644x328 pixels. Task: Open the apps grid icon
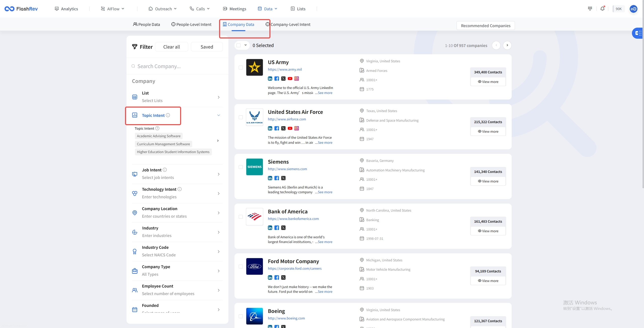pos(590,9)
